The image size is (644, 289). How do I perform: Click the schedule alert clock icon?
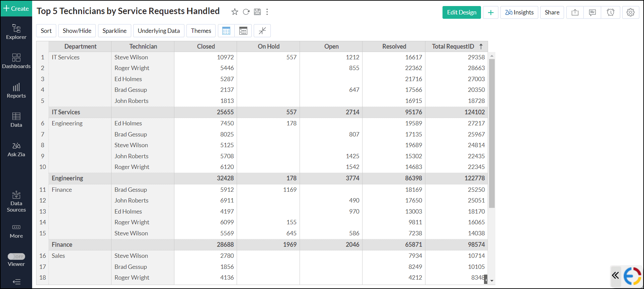coord(610,12)
